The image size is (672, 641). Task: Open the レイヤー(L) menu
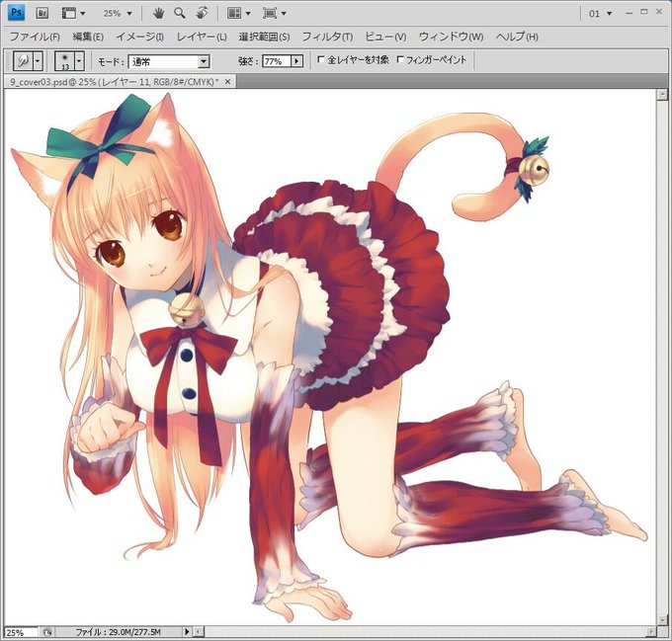pos(202,37)
